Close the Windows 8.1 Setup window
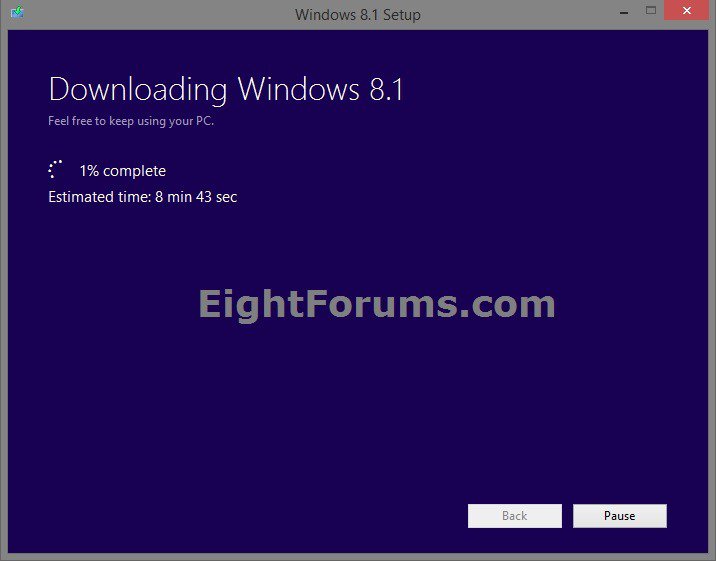The width and height of the screenshot is (716, 561). click(x=688, y=12)
